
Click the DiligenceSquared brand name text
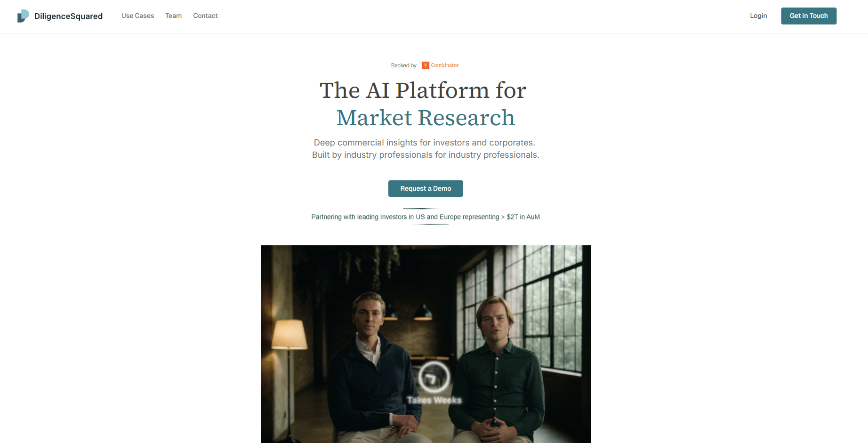click(68, 16)
